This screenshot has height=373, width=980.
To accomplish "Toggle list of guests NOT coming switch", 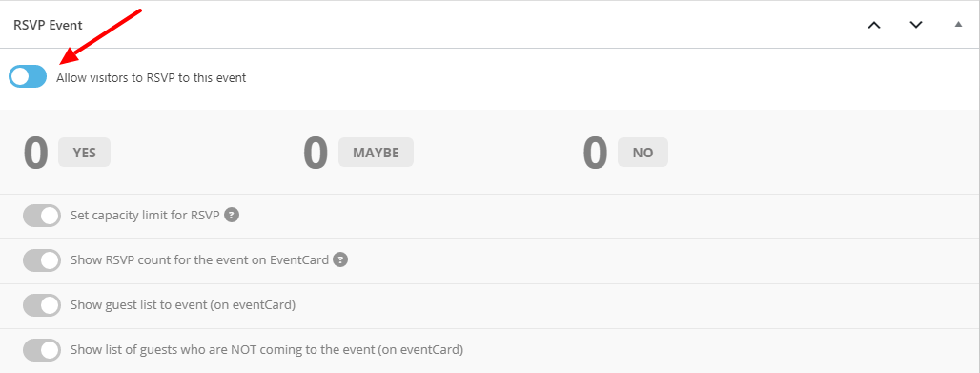I will 42,350.
